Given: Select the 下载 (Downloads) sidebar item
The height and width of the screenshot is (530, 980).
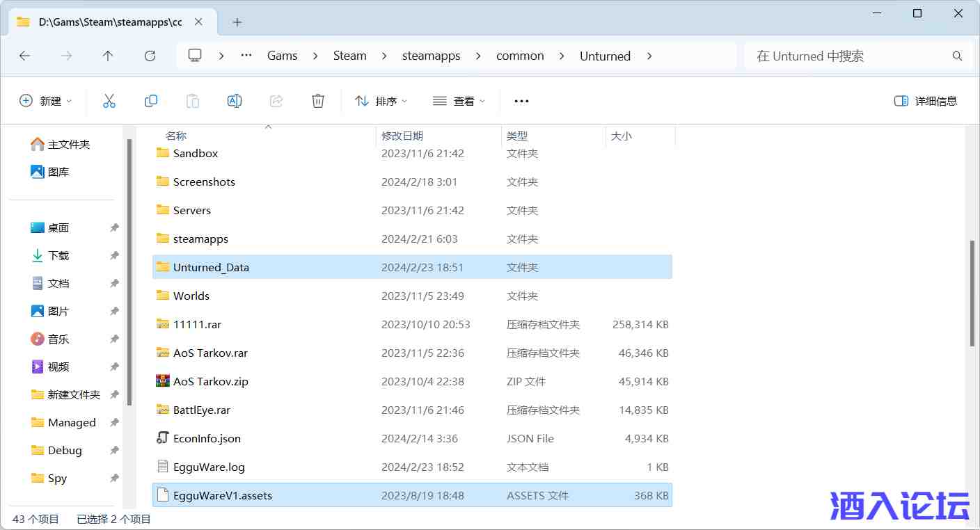Looking at the screenshot, I should [58, 256].
